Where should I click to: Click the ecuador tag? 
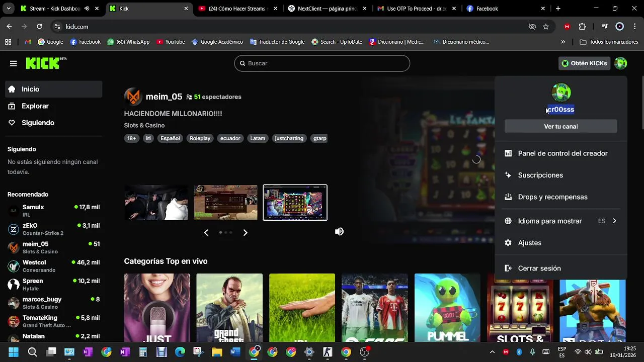[x=230, y=138]
